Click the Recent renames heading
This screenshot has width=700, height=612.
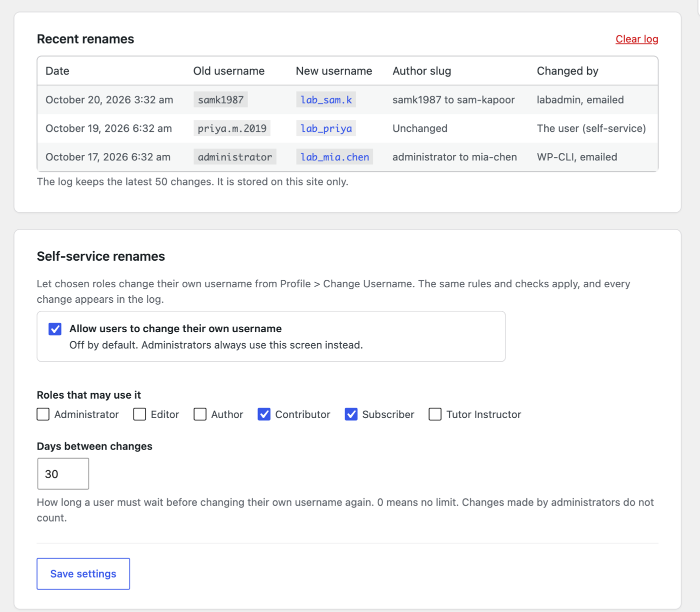[x=85, y=39]
